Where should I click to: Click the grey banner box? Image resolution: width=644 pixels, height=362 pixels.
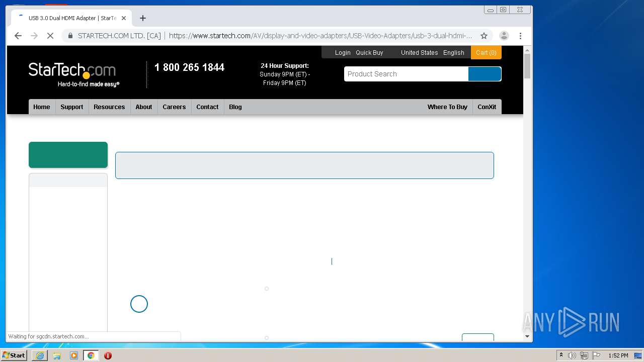click(x=304, y=165)
